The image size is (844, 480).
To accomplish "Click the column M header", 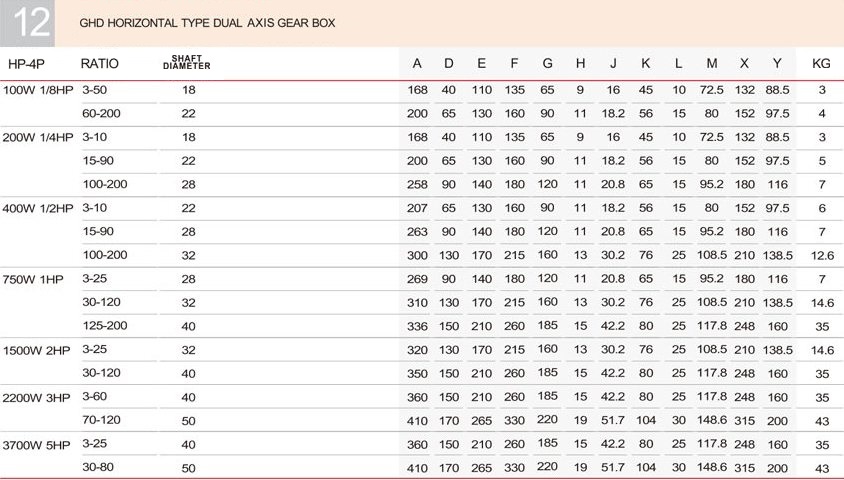I will coord(712,63).
